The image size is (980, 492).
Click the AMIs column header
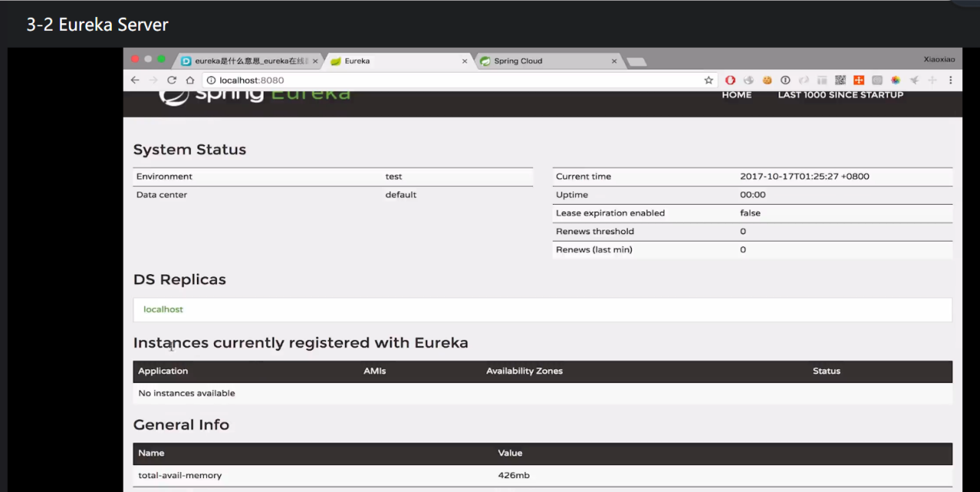point(375,372)
